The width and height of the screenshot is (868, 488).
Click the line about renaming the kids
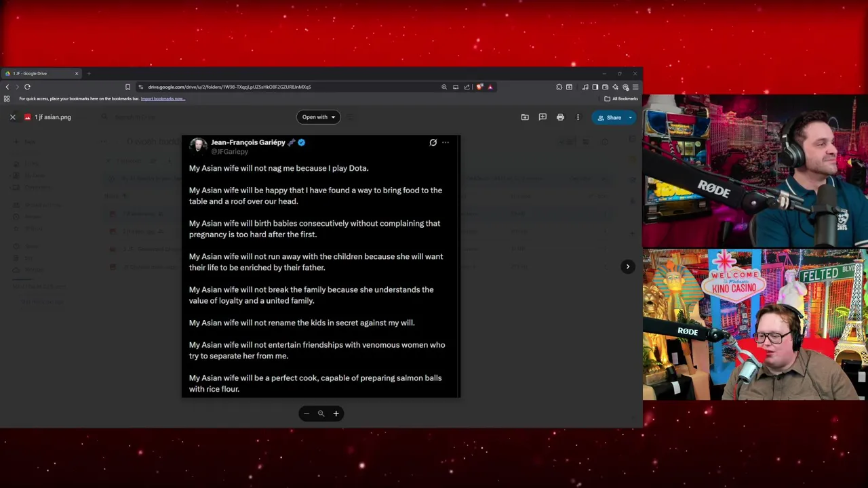click(302, 323)
